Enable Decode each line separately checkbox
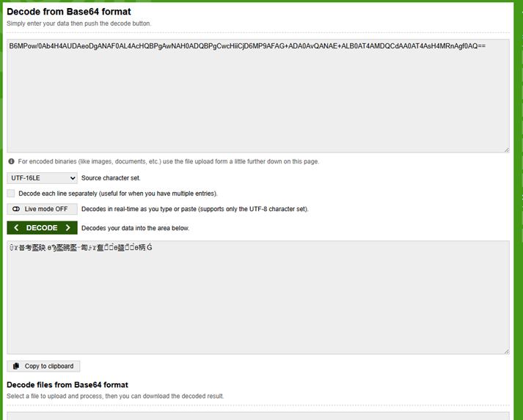523x420 pixels. [11, 194]
